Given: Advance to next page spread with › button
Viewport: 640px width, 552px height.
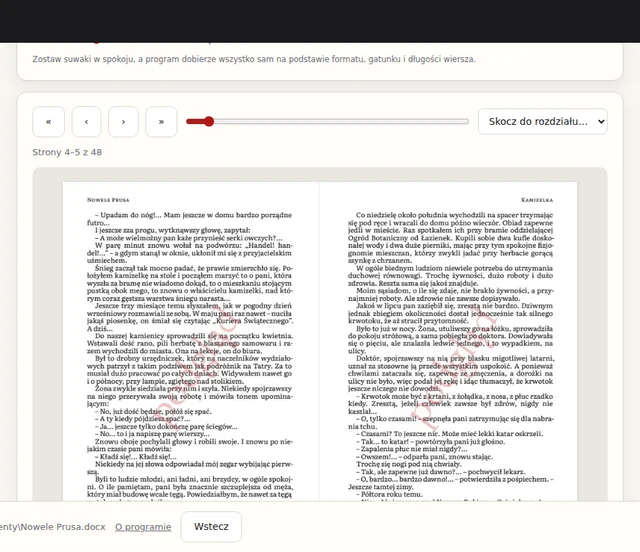Looking at the screenshot, I should tap(123, 122).
